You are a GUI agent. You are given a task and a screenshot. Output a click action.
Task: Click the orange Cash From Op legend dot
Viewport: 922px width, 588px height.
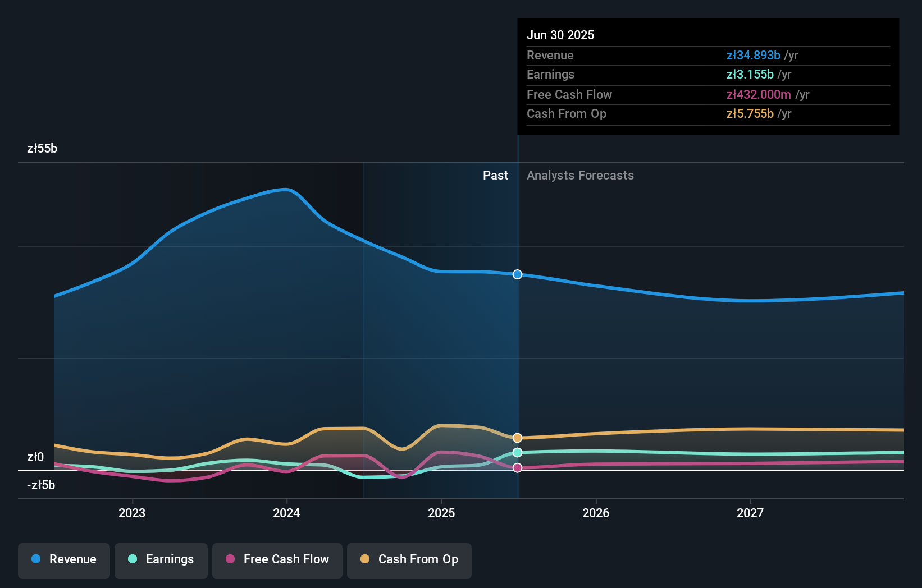point(365,559)
